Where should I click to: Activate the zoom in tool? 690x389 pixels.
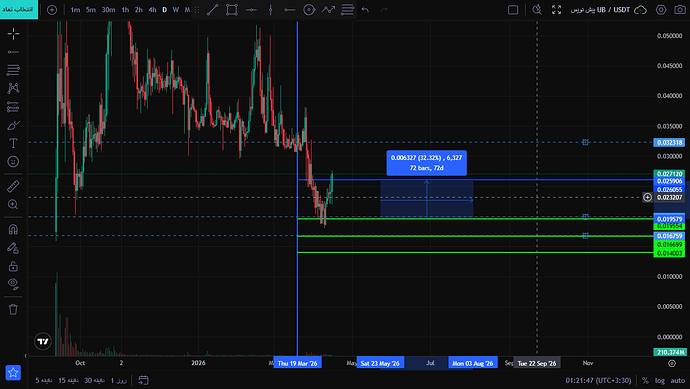[x=13, y=205]
